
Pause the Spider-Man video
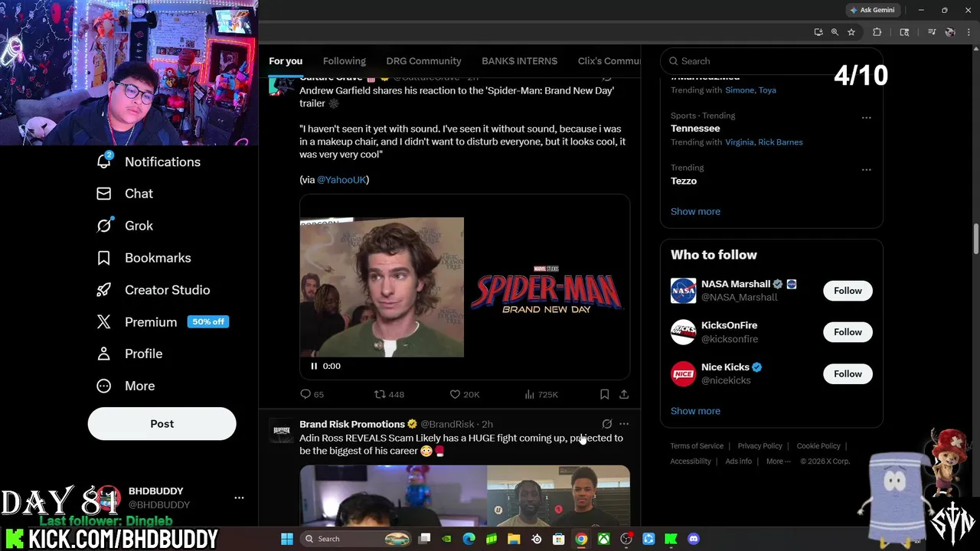314,366
